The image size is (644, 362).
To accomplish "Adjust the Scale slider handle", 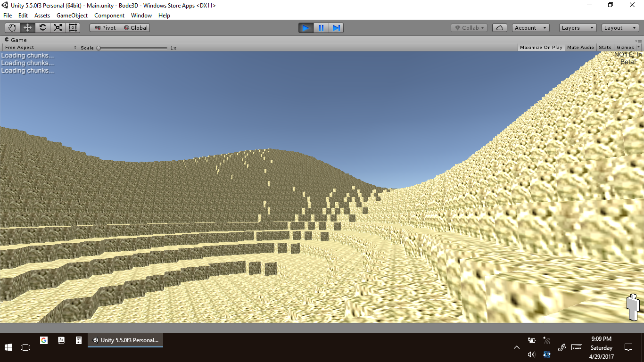I will 99,48.
